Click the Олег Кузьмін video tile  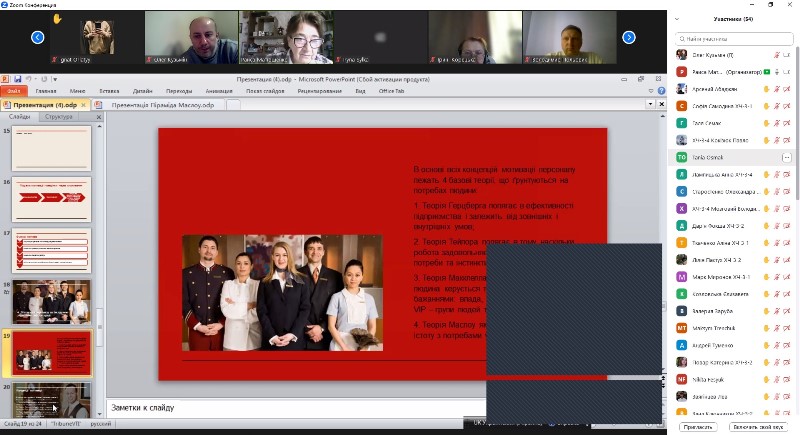click(x=191, y=37)
